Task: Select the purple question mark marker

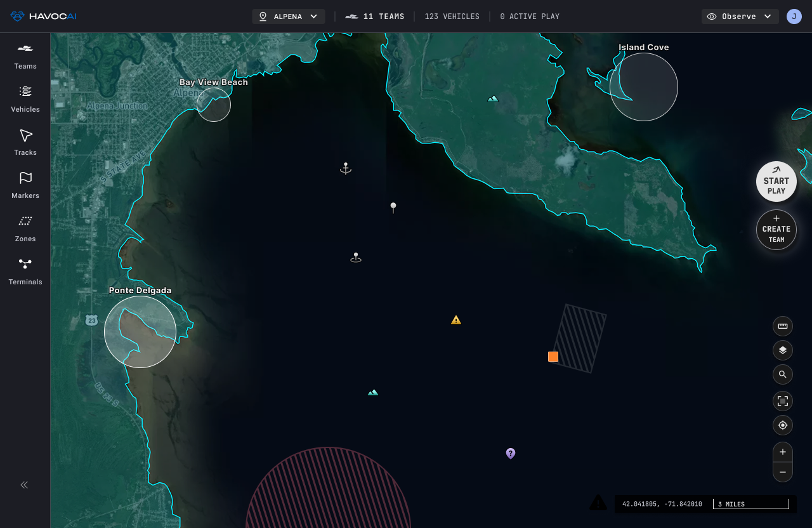Action: pos(511,453)
